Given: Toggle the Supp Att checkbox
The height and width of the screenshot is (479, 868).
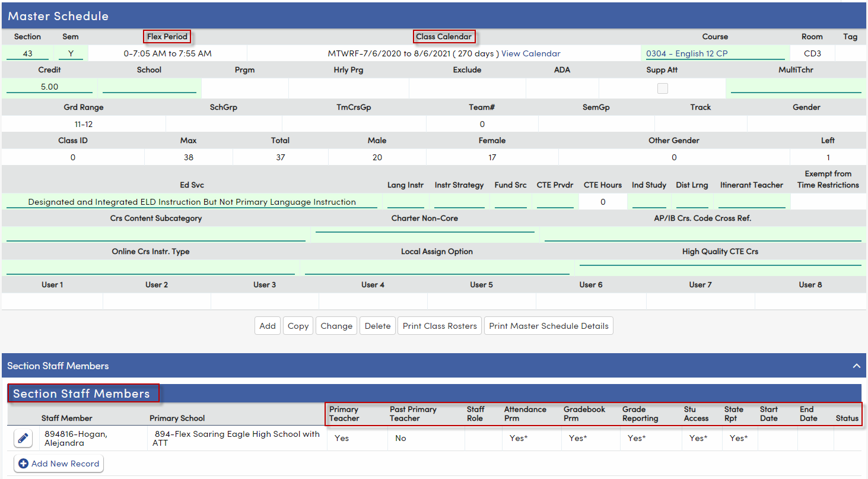Looking at the screenshot, I should point(662,88).
